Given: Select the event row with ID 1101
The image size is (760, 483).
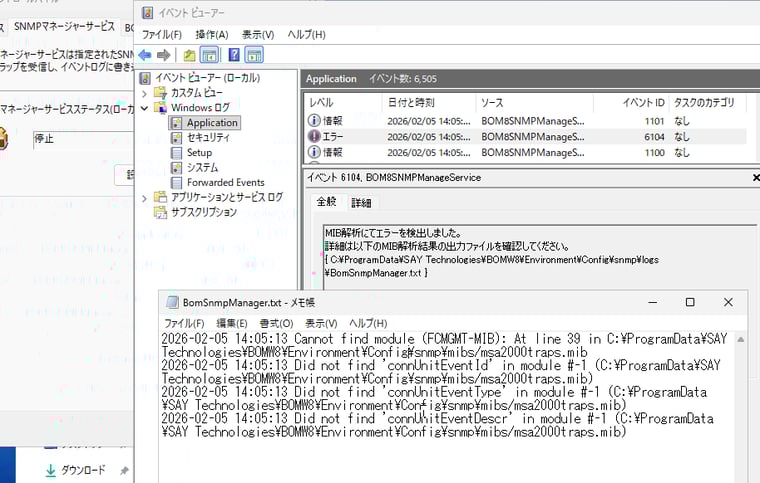Looking at the screenshot, I should click(x=526, y=121).
